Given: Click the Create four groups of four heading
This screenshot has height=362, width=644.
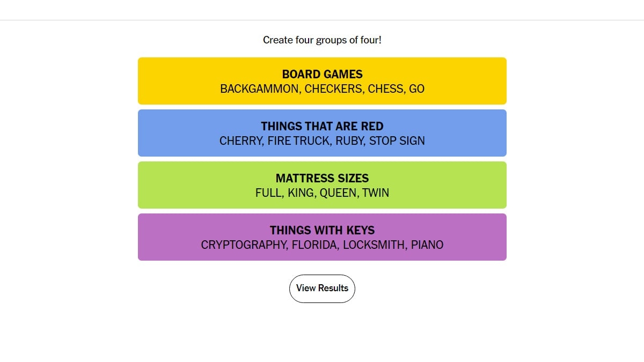Looking at the screenshot, I should pos(322,40).
